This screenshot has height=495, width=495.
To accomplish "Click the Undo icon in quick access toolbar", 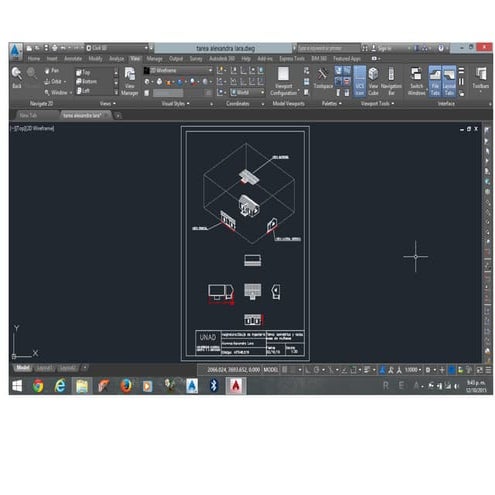I will [63, 48].
